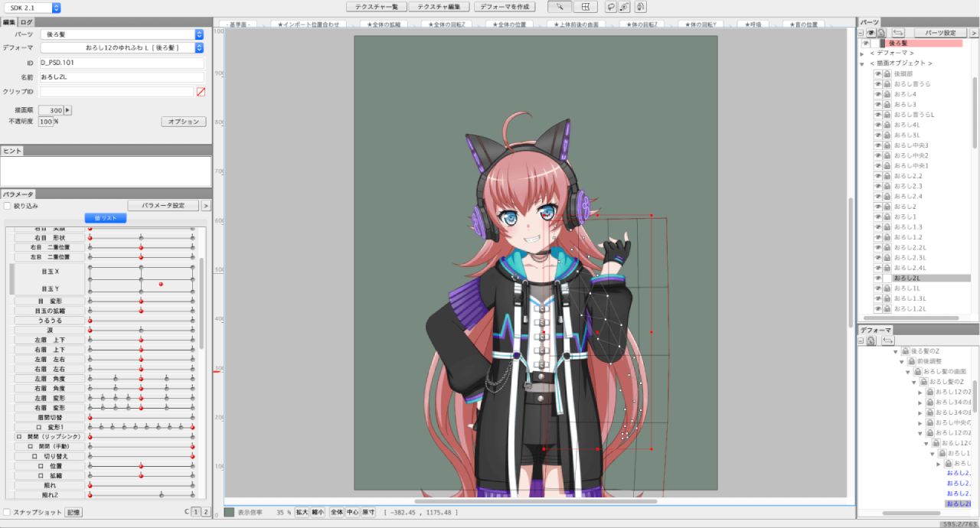This screenshot has width=980, height=528.
Task: Toggle lock for おろし1L drawable
Action: tap(887, 288)
